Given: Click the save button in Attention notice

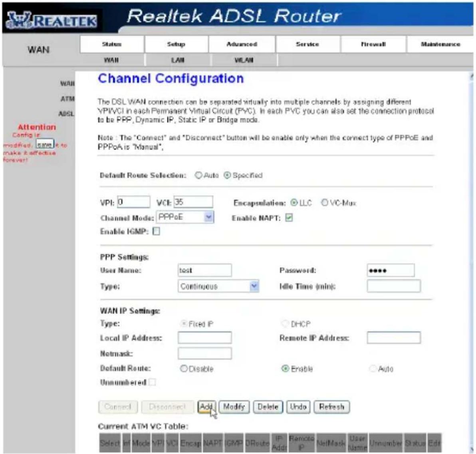Looking at the screenshot, I should point(45,144).
